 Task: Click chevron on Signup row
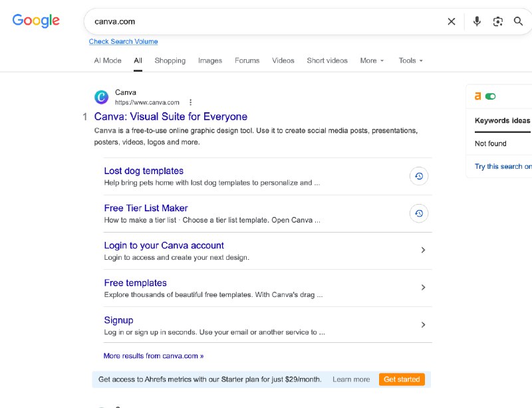coord(423,324)
